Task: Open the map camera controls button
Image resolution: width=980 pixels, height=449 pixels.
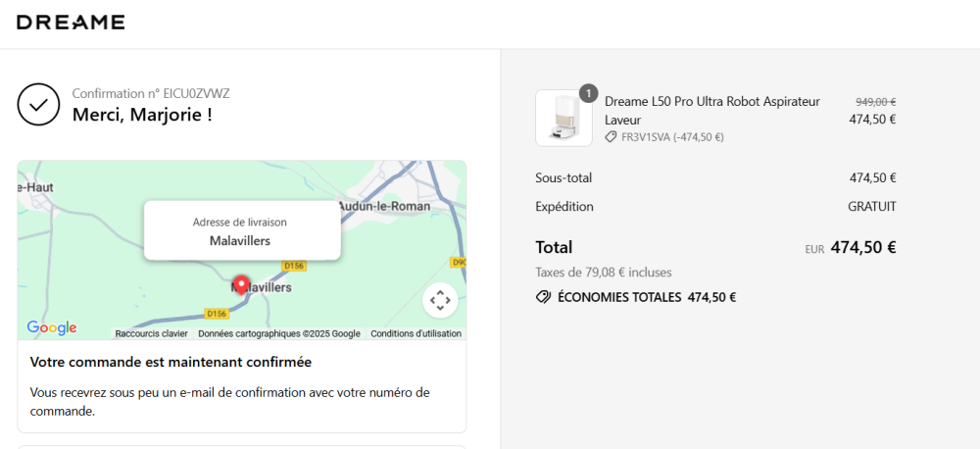Action: [x=440, y=300]
